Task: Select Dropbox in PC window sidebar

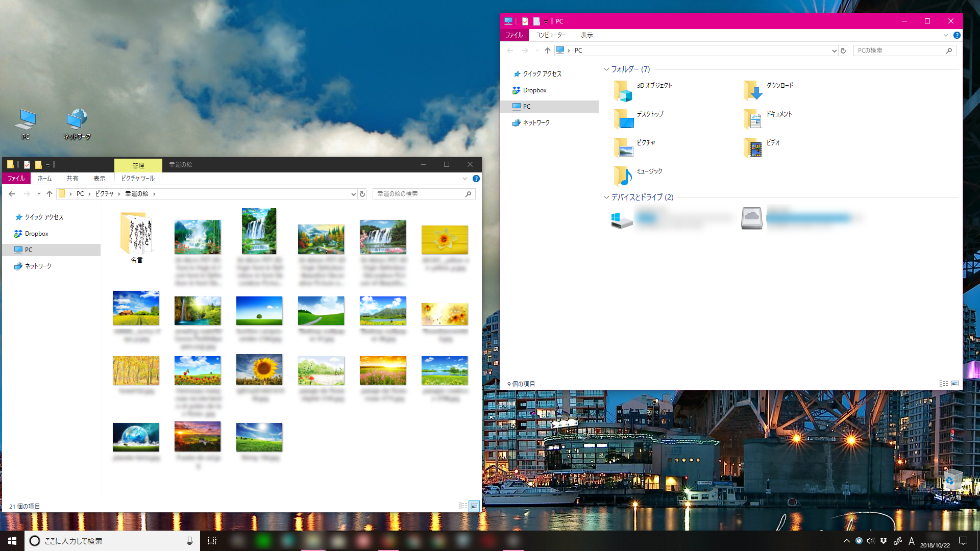Action: coord(534,90)
